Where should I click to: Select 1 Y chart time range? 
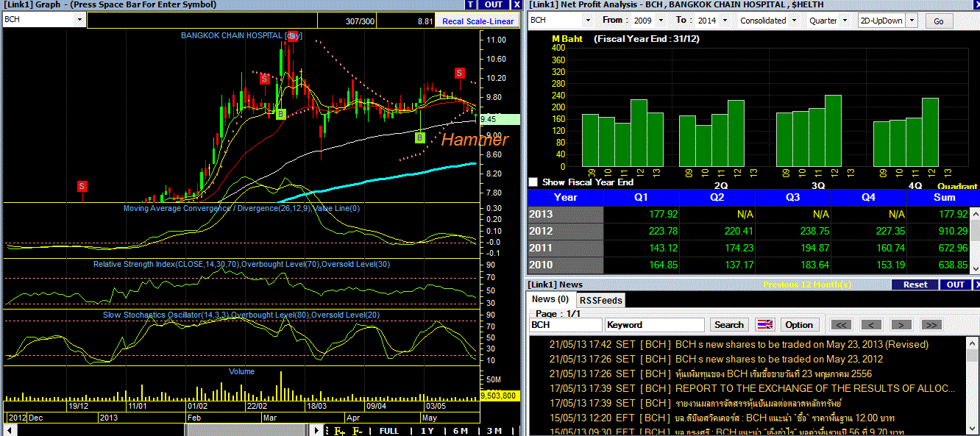[x=426, y=431]
